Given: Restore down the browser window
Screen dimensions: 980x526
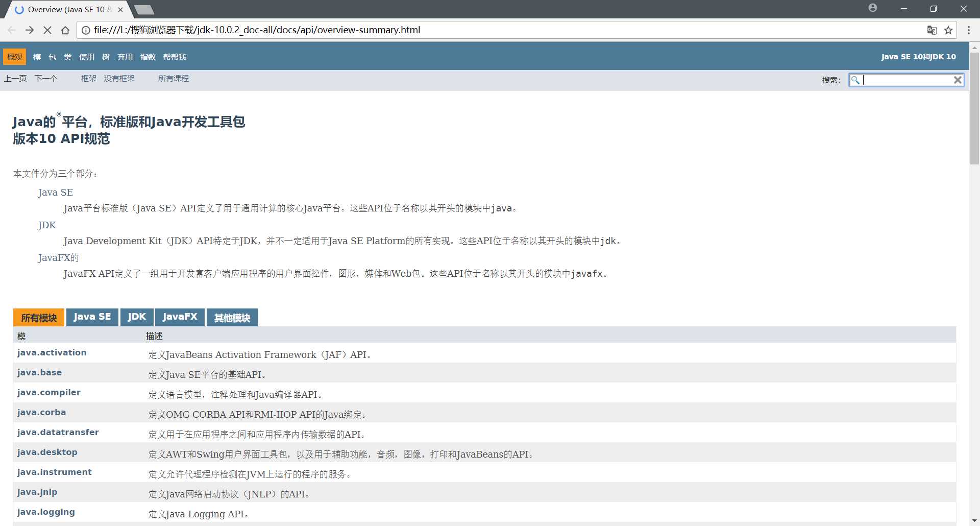Looking at the screenshot, I should (x=934, y=9).
